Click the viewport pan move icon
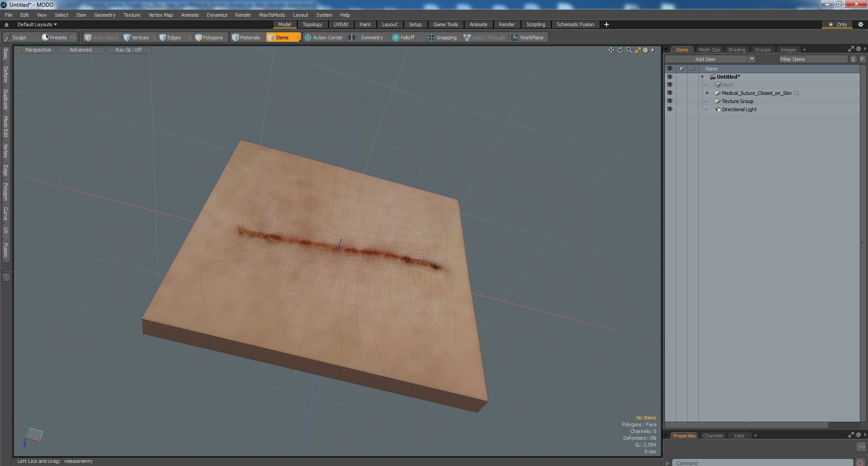868x466 pixels. 611,50
